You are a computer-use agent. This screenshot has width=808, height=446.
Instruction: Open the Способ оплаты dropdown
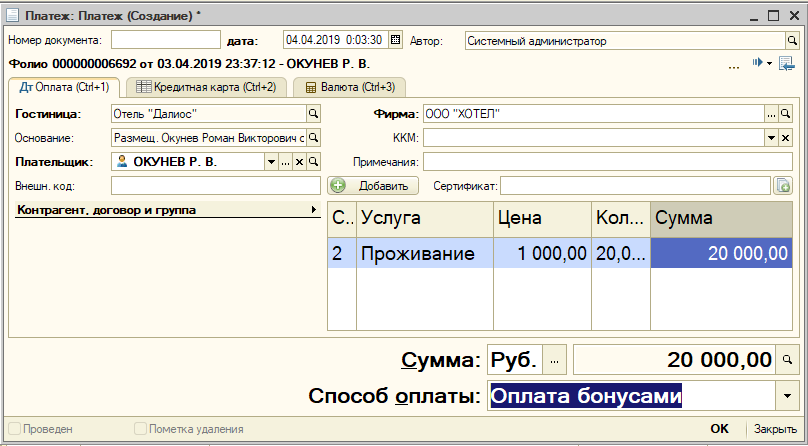[x=787, y=396]
